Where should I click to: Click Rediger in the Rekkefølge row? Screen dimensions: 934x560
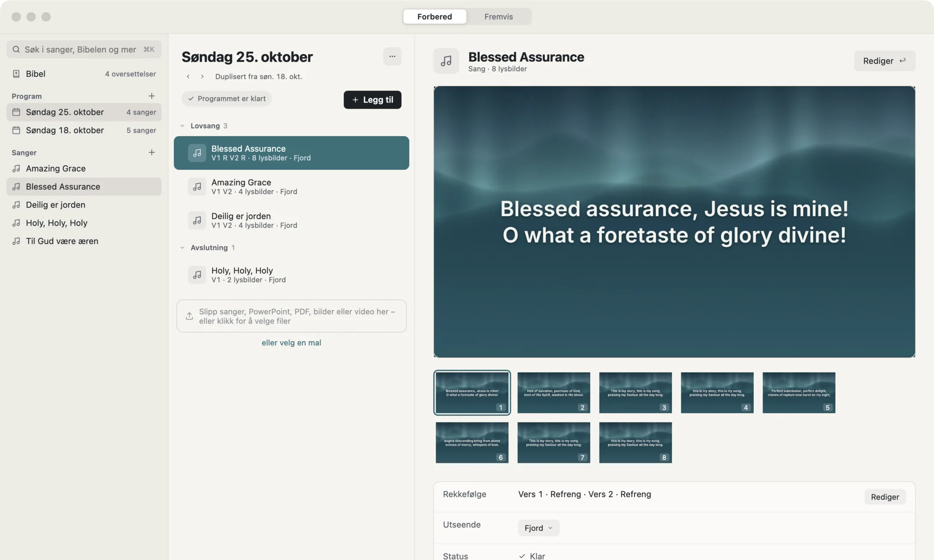[885, 497]
